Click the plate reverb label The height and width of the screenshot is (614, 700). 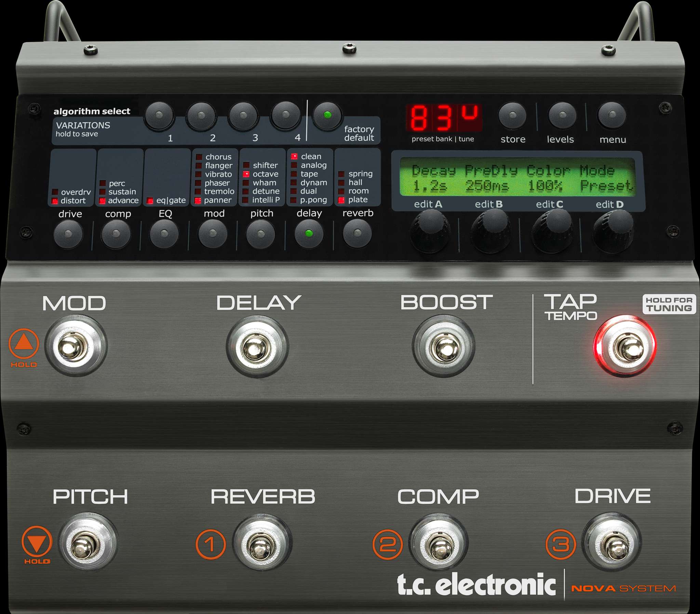pos(358,200)
